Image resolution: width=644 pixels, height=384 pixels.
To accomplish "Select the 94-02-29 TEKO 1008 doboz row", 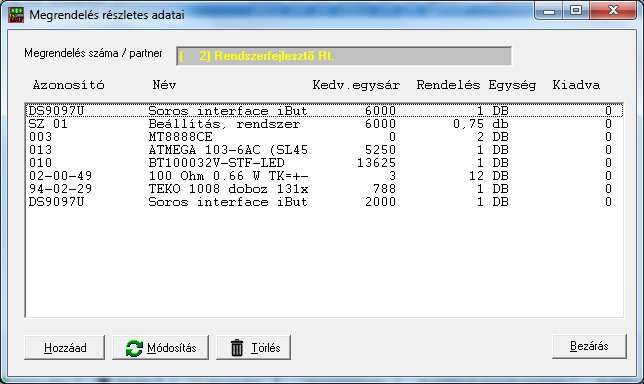I will point(324,189).
